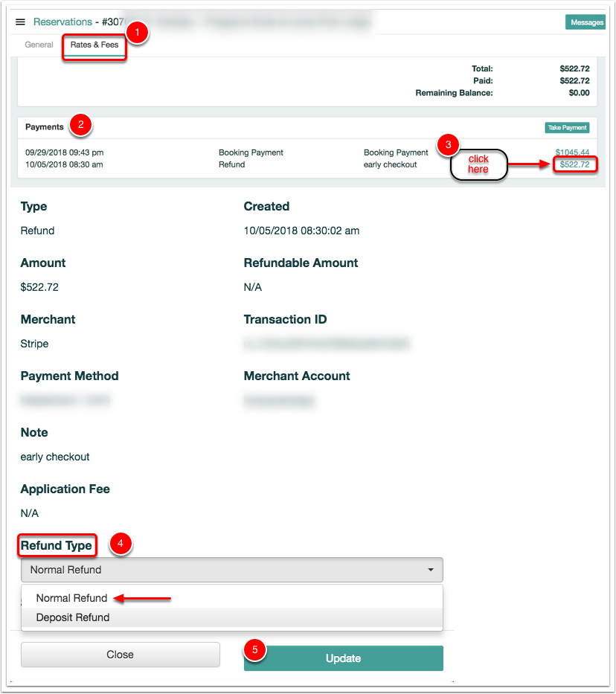Click the Close button

click(x=121, y=655)
